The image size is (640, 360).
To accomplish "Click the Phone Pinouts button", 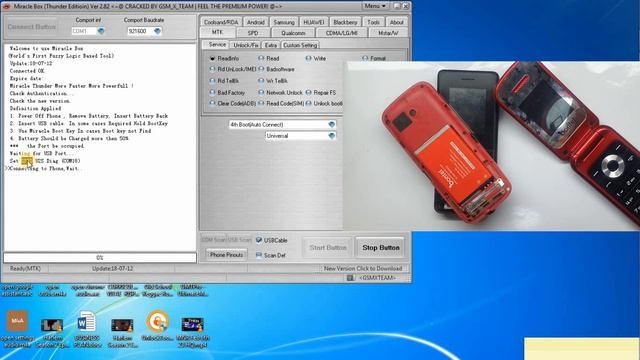I will coord(227,255).
